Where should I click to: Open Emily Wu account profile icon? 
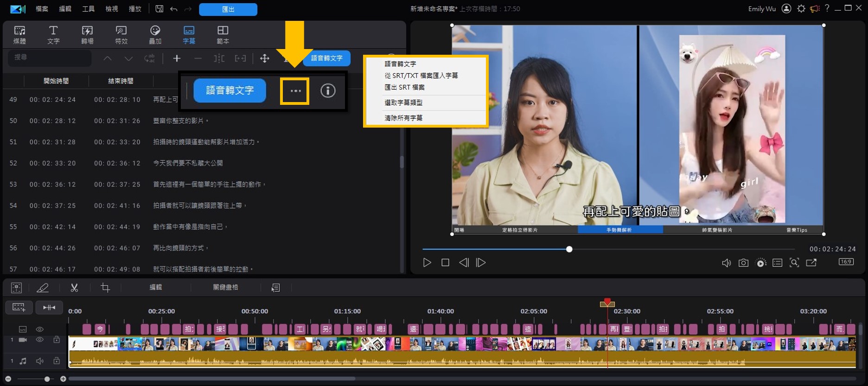click(x=786, y=8)
